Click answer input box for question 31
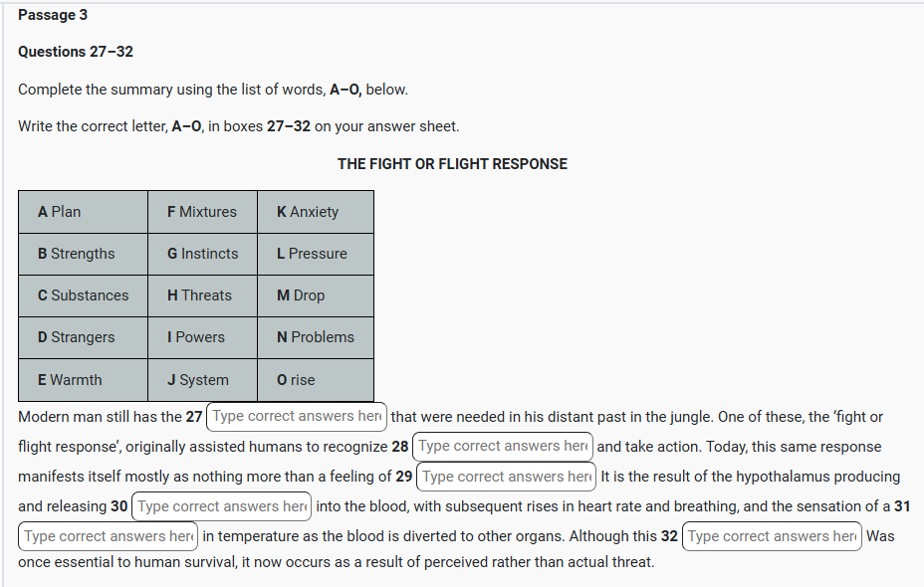The image size is (924, 587). [108, 536]
